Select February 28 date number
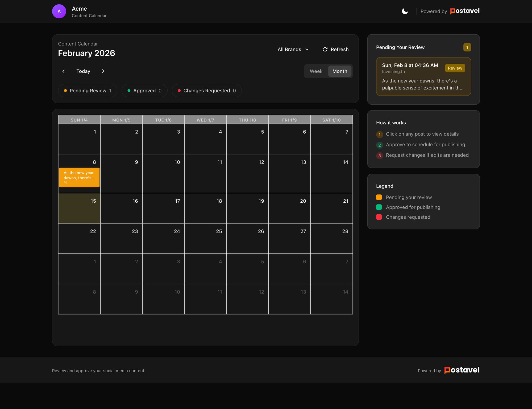 [345, 231]
